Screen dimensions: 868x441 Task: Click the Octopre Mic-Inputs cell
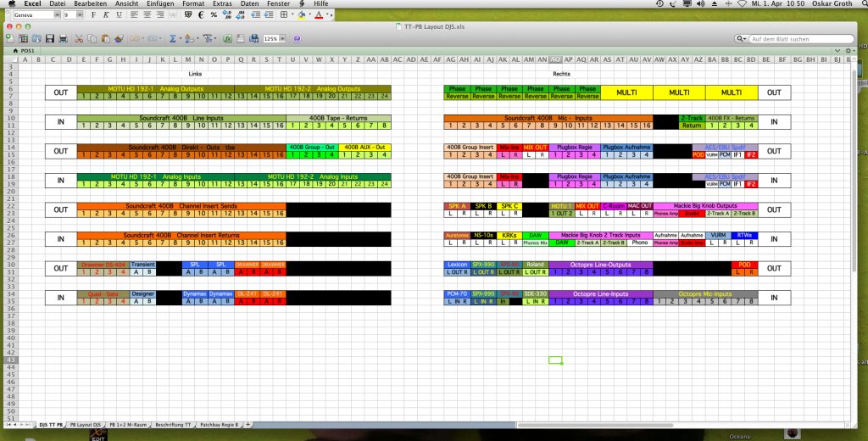tap(705, 294)
